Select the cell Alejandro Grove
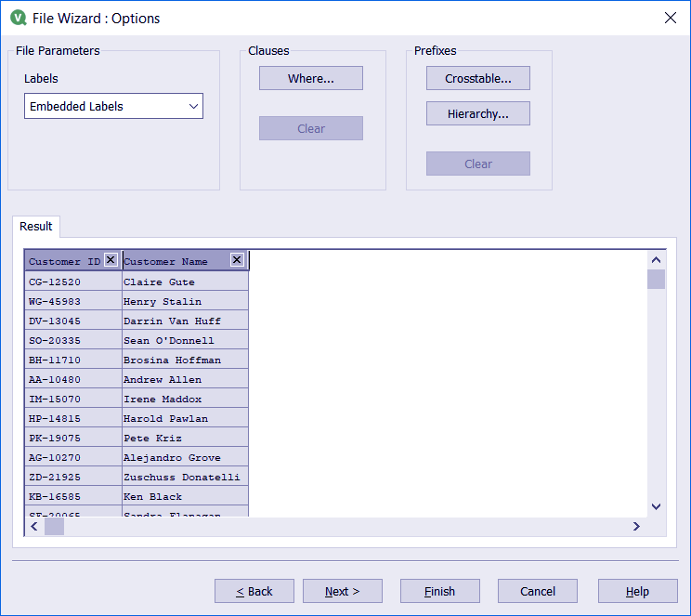Screen dimensions: 691x616 click(186, 457)
